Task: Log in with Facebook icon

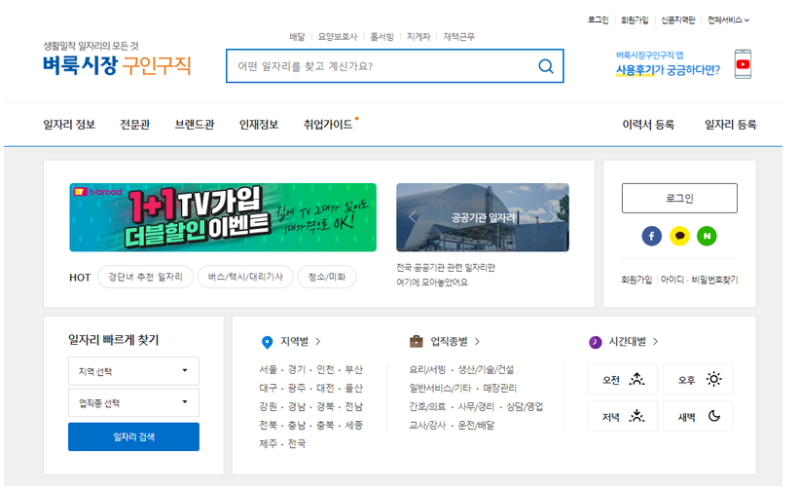Action: point(652,236)
